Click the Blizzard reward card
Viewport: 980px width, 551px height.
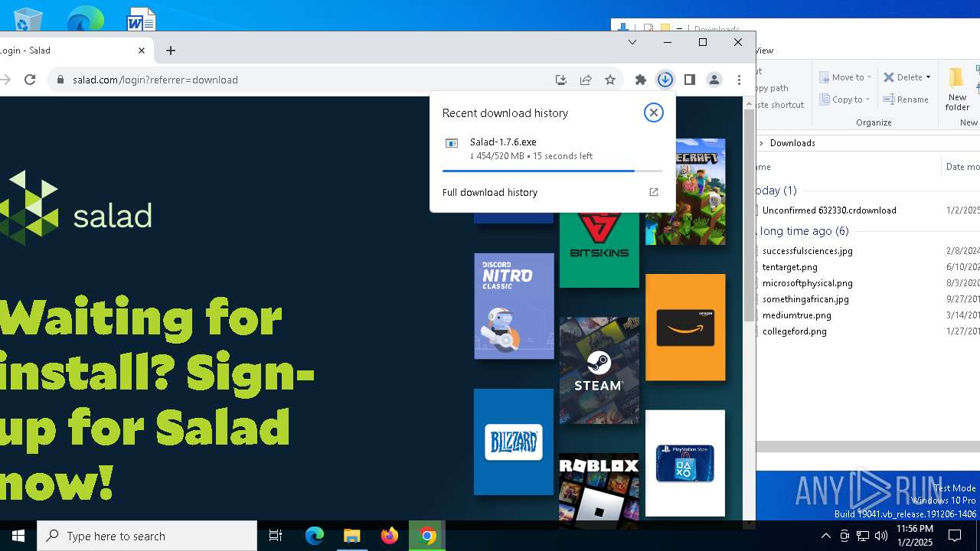coord(514,442)
